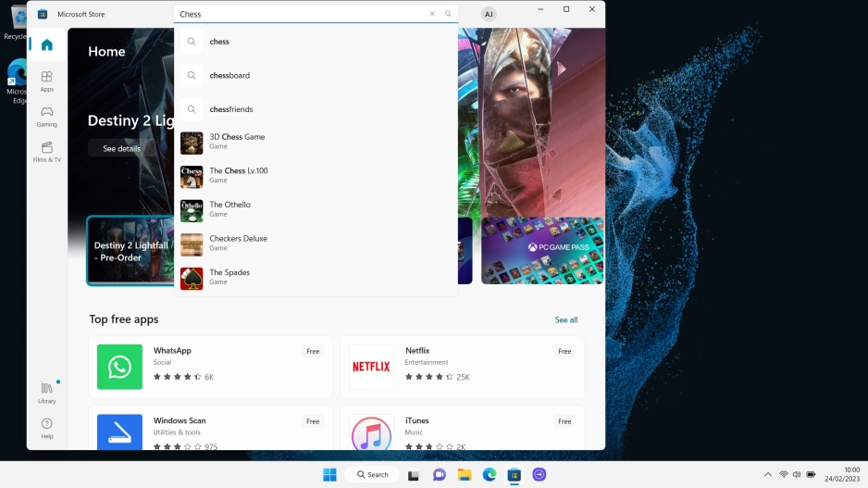Open Microsoft Edge desktop shortcut
Screen dimensions: 868x488
point(17,81)
